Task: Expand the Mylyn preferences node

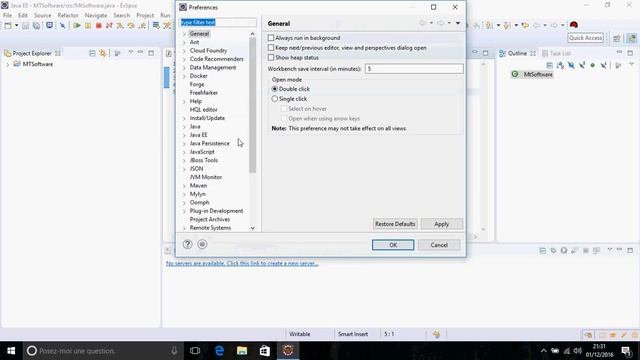Action: [x=184, y=194]
